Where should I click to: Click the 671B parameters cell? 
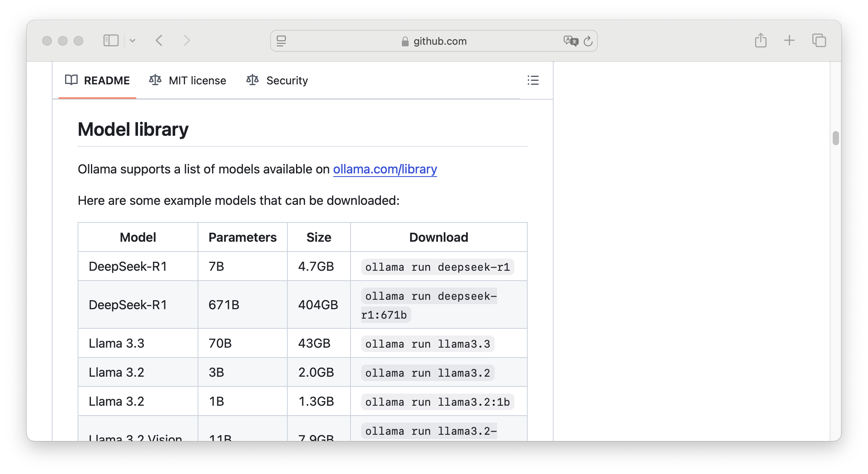point(243,304)
